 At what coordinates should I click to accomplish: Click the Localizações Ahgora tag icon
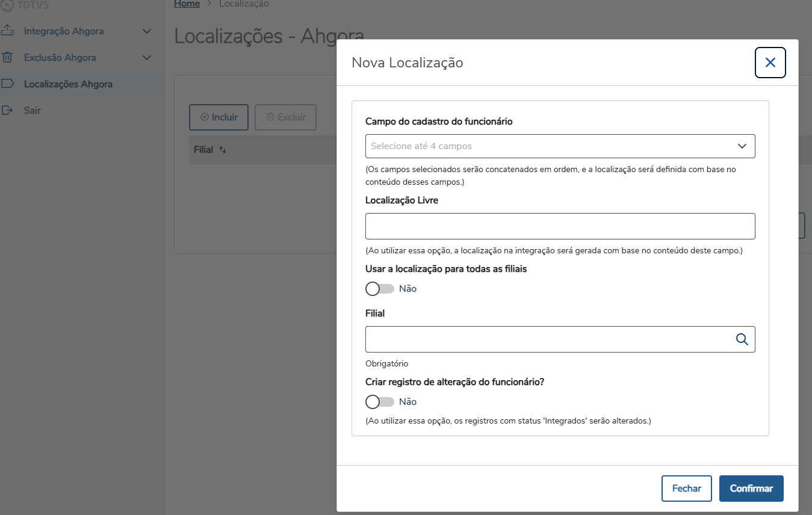[8, 84]
